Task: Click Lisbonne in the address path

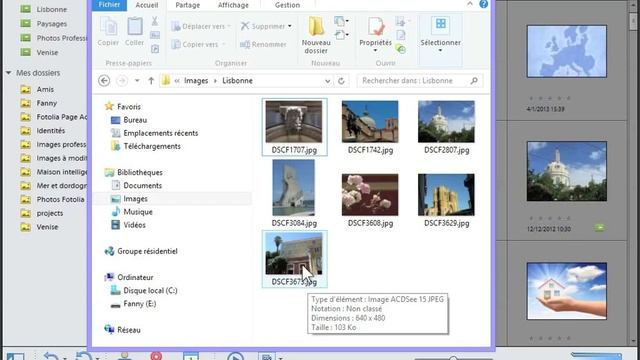Action: [237, 81]
